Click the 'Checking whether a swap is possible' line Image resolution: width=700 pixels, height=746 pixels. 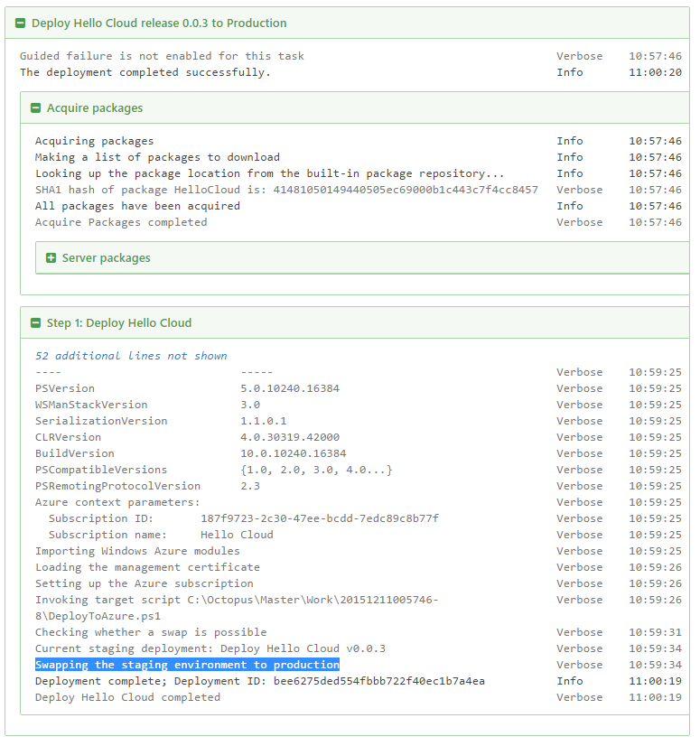(x=151, y=632)
